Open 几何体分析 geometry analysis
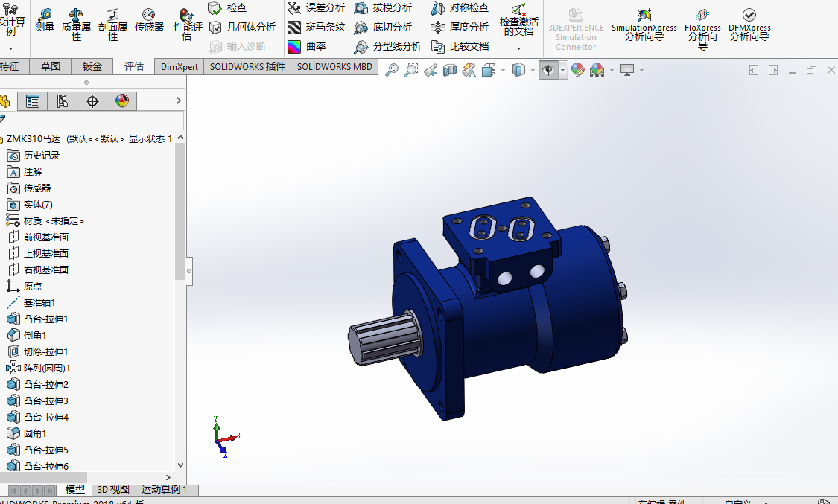Image resolution: width=838 pixels, height=504 pixels. point(242,28)
